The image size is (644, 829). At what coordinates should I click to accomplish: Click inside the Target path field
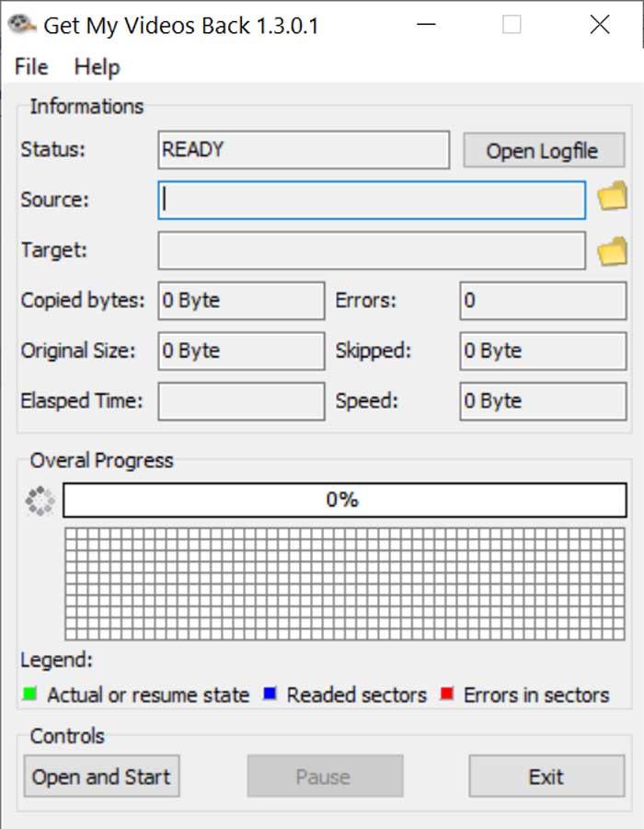(x=372, y=250)
